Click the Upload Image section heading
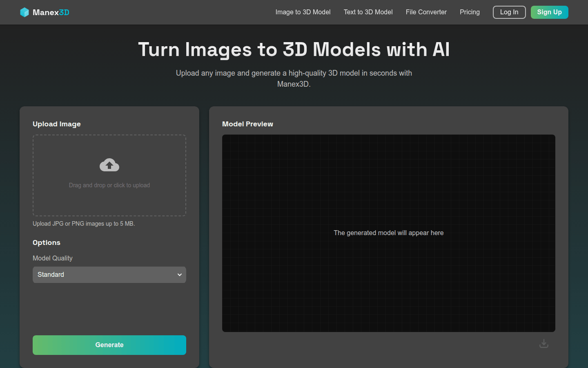Screen dimensions: 588x368 [x=57, y=124]
